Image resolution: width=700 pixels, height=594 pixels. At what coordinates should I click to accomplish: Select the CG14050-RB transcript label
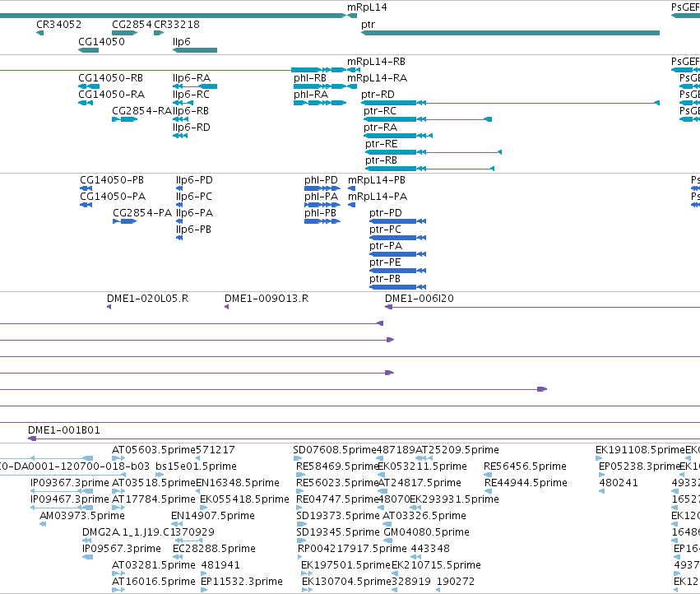[111, 78]
